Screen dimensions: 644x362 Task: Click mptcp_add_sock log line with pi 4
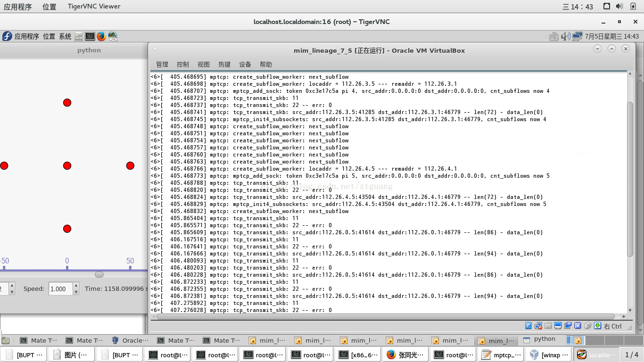350,91
